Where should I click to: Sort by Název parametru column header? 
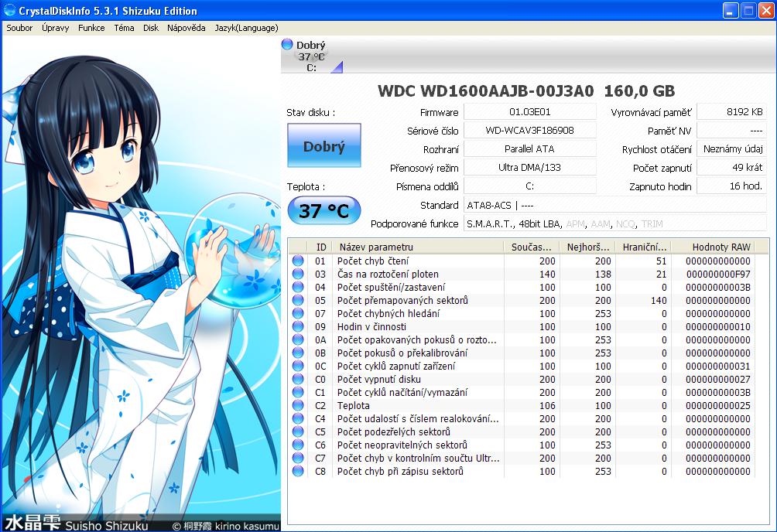418,247
